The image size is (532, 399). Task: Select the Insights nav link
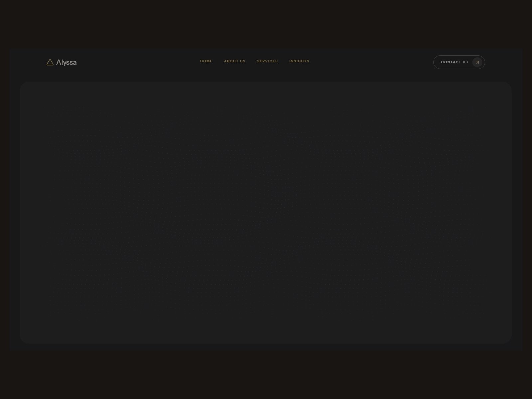299,61
